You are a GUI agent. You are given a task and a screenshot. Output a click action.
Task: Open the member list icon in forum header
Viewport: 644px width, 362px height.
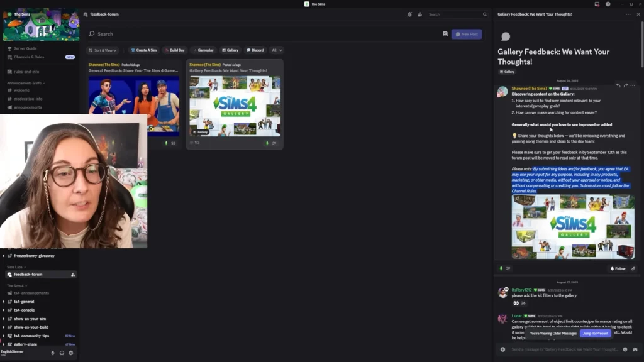coord(420,14)
